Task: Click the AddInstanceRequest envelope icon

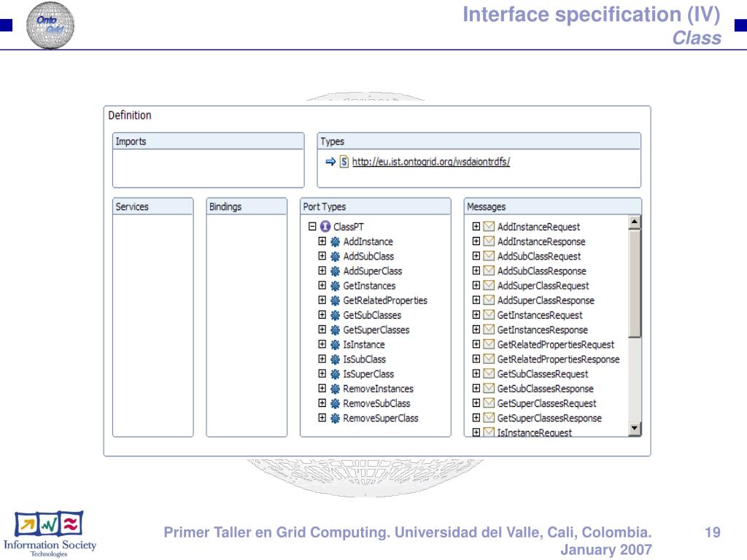Action: point(489,227)
